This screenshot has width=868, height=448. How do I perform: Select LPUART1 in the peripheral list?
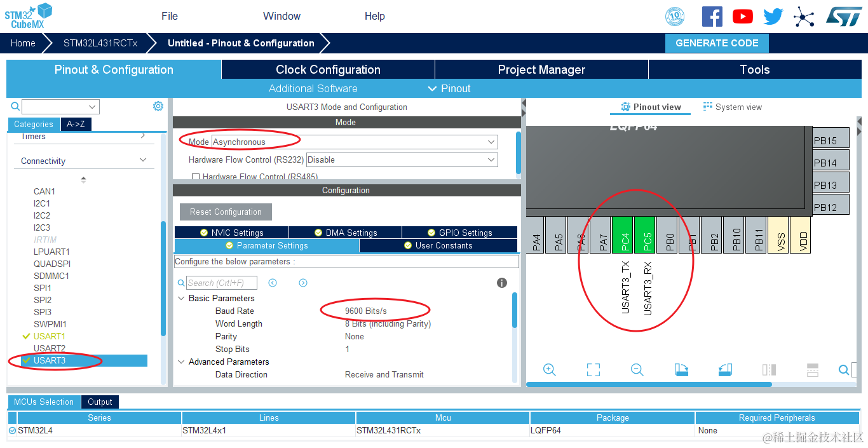click(x=51, y=252)
